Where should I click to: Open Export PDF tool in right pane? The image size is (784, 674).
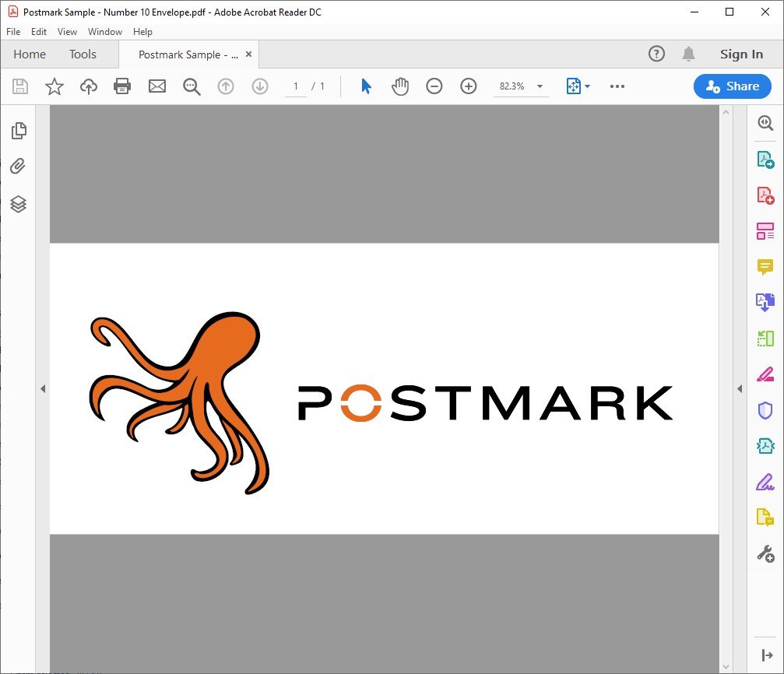(x=765, y=160)
